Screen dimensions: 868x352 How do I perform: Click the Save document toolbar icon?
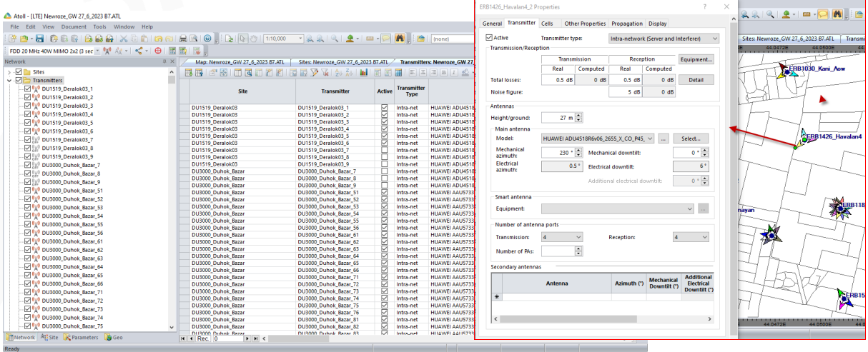40,39
